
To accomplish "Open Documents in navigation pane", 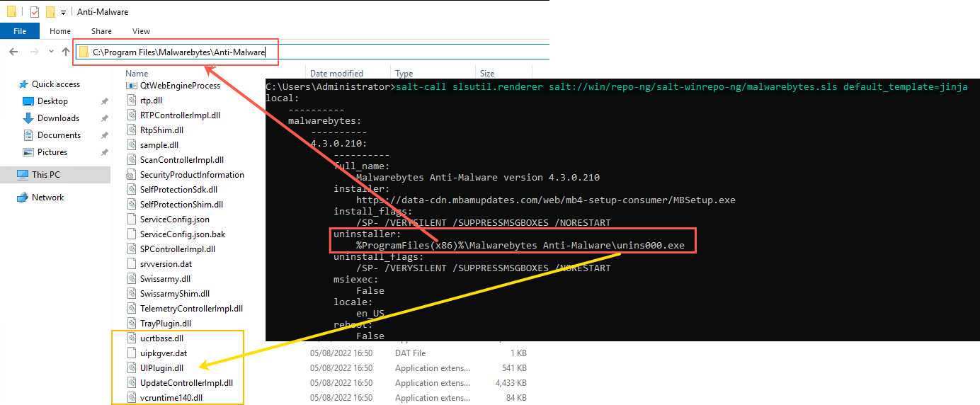I will (59, 135).
